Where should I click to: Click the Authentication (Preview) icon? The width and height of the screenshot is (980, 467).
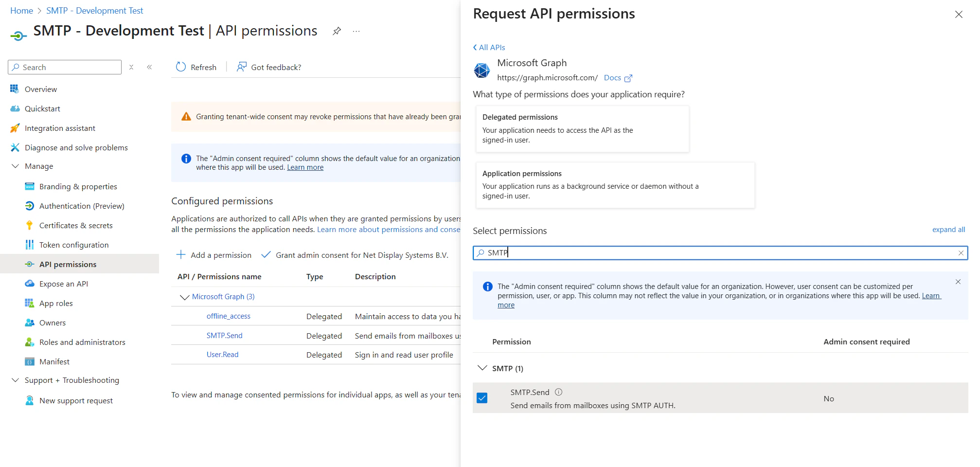tap(30, 206)
